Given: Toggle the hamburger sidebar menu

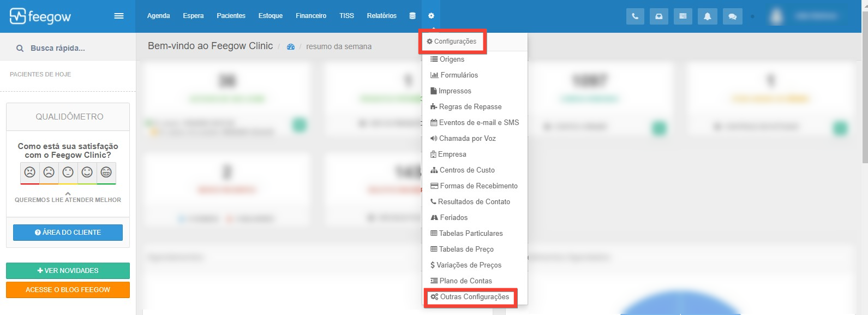Looking at the screenshot, I should [x=118, y=16].
